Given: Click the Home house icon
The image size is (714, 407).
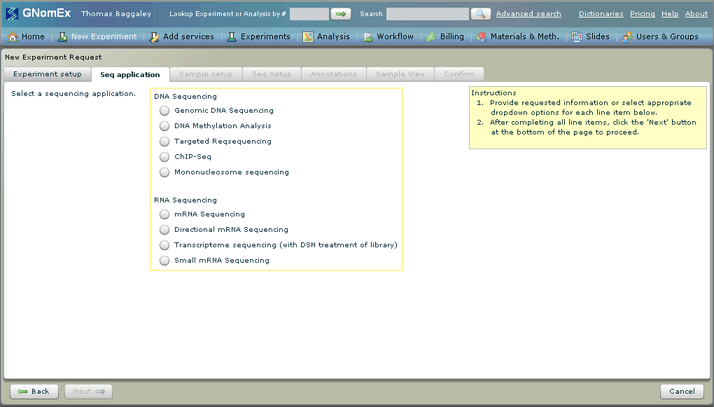Looking at the screenshot, I should 13,37.
